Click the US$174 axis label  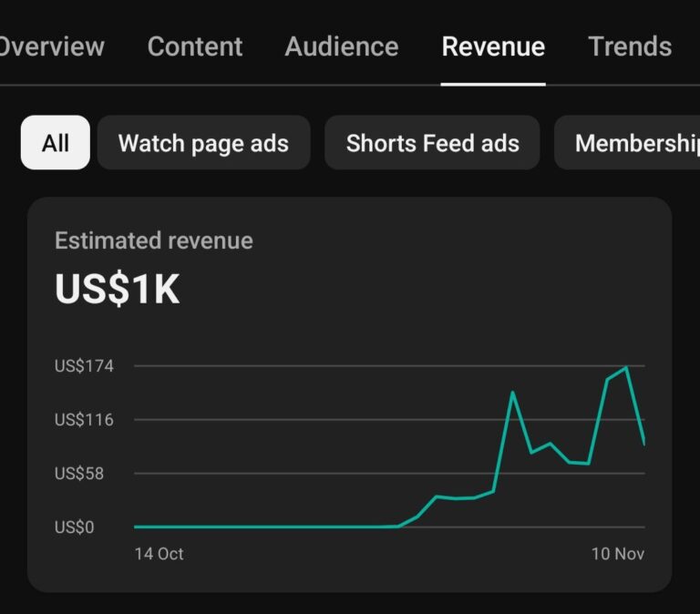click(84, 366)
